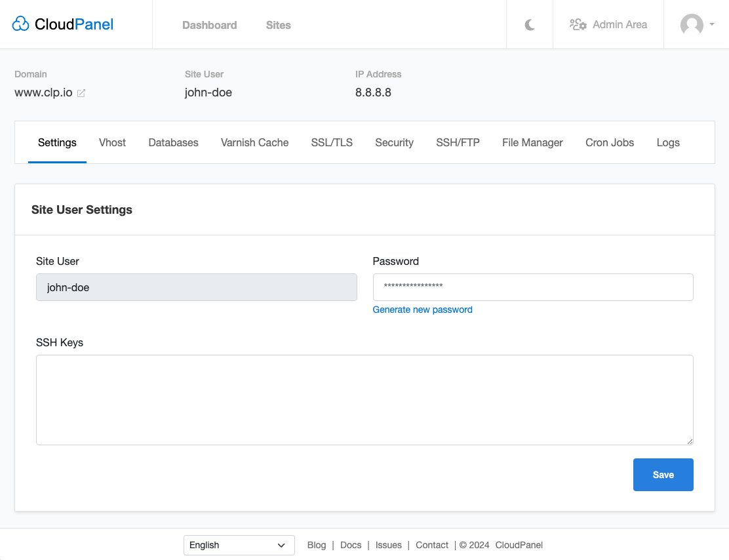Viewport: 729px width, 560px height.
Task: Focus the SSH Keys text area
Action: [x=364, y=400]
